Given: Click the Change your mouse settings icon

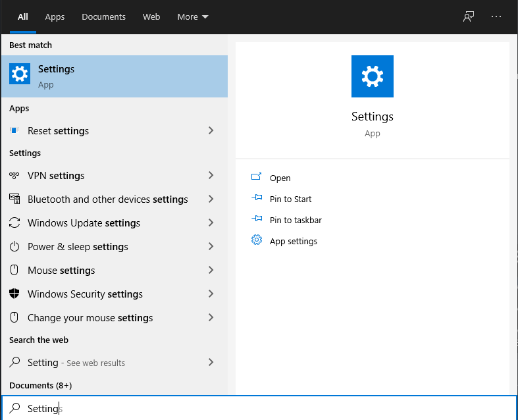Looking at the screenshot, I should [x=14, y=317].
